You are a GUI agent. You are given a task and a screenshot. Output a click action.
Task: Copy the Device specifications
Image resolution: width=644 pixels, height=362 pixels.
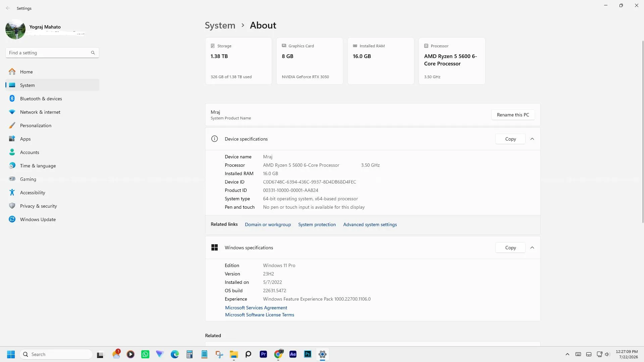[510, 139]
